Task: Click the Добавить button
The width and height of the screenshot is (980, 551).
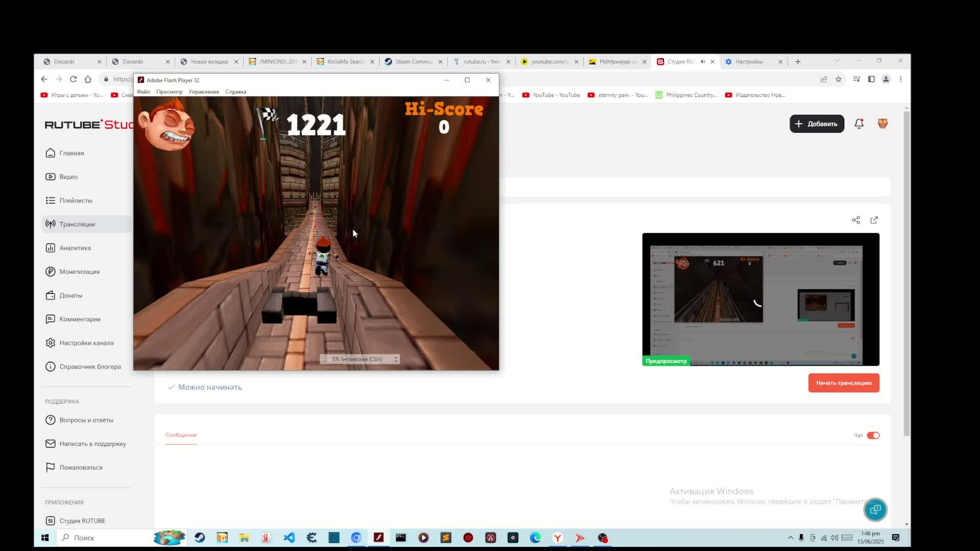Action: (817, 123)
